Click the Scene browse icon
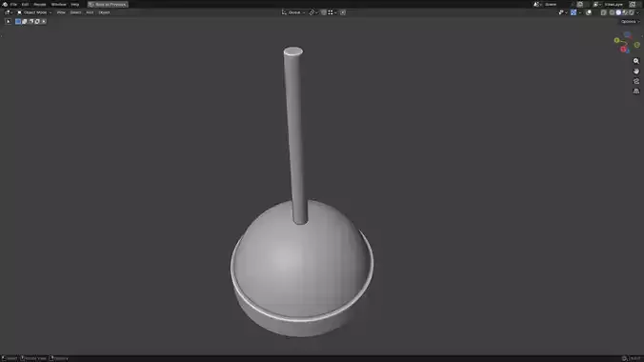Image resolution: width=644 pixels, height=362 pixels. 537,4
